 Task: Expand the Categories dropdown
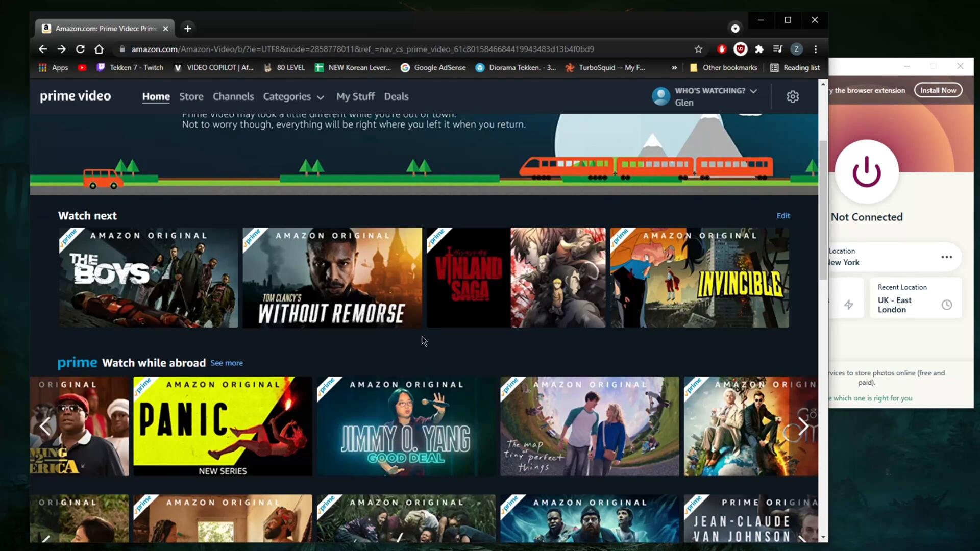pos(293,97)
